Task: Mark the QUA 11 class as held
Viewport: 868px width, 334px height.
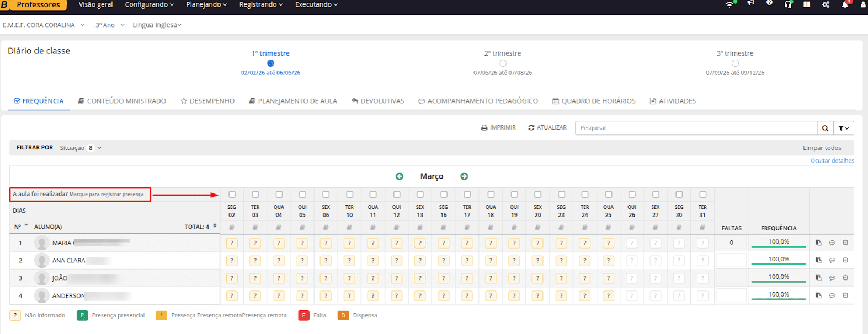Action: coord(373,195)
